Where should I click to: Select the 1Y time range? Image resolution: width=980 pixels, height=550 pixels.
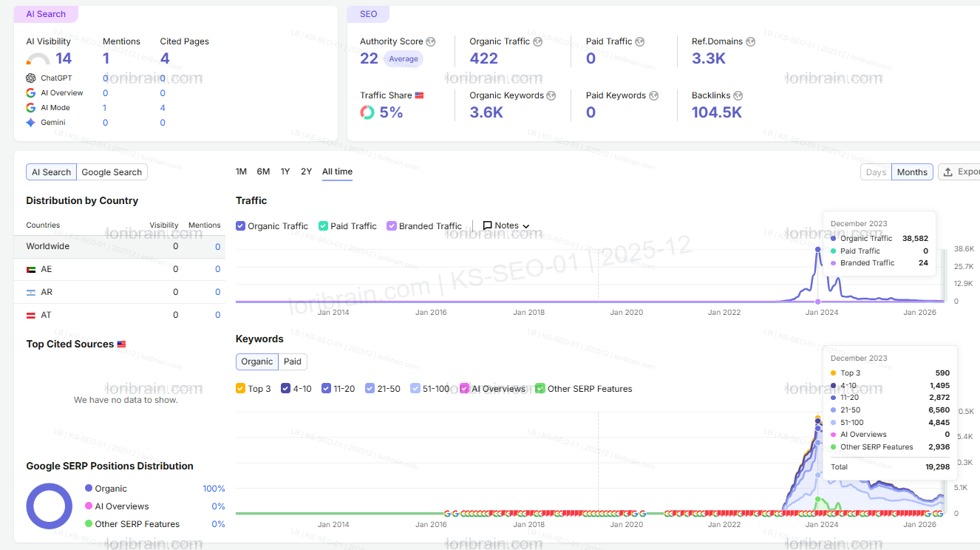pyautogui.click(x=285, y=172)
